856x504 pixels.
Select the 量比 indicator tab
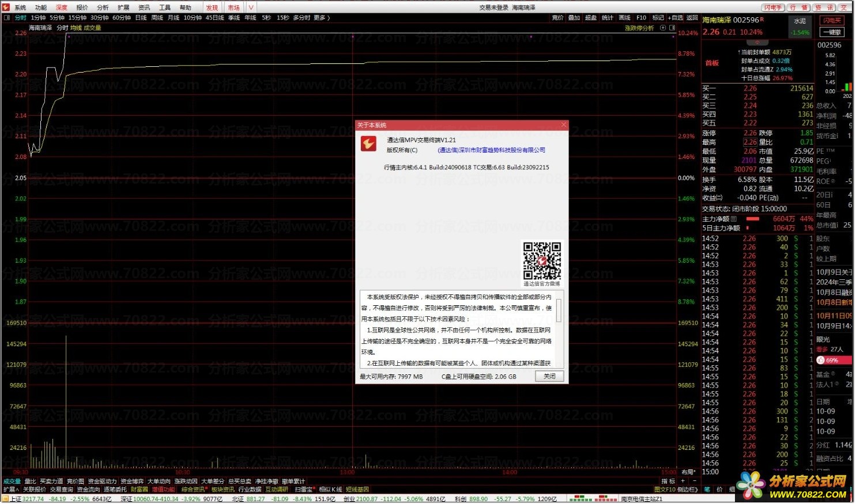point(30,481)
